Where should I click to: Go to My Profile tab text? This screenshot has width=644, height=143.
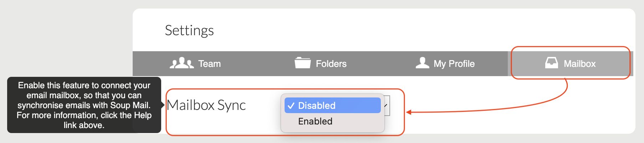454,64
